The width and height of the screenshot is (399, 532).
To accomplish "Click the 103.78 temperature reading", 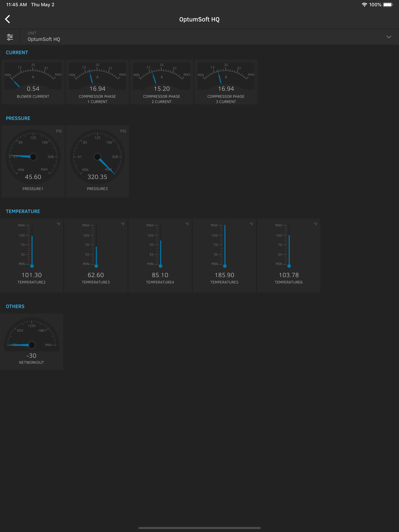I will click(289, 275).
